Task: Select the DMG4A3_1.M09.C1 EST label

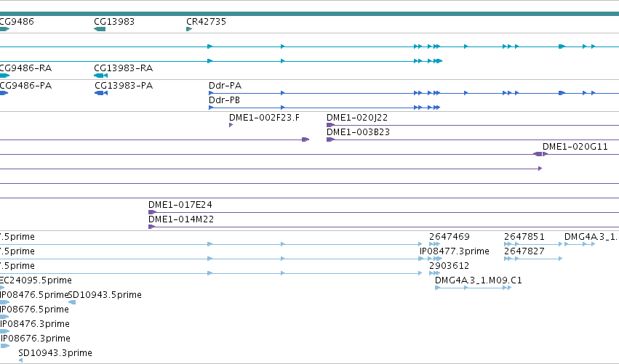Action: (x=479, y=280)
